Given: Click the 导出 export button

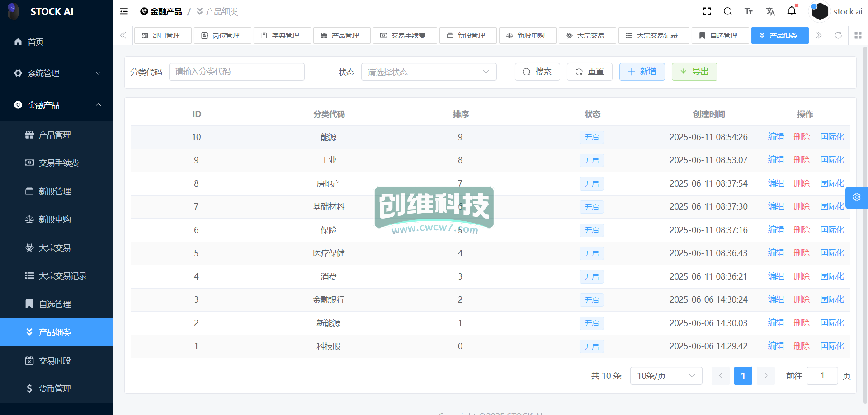Looking at the screenshot, I should coord(694,72).
